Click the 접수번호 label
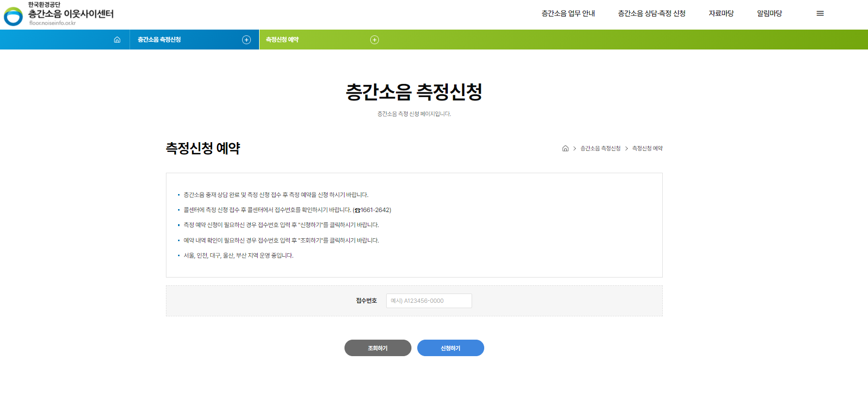Viewport: 868px width, 410px height. (x=366, y=301)
